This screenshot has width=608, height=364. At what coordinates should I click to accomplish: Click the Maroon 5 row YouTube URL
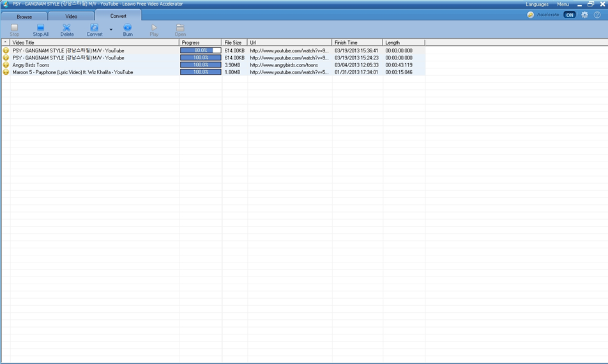pos(289,72)
